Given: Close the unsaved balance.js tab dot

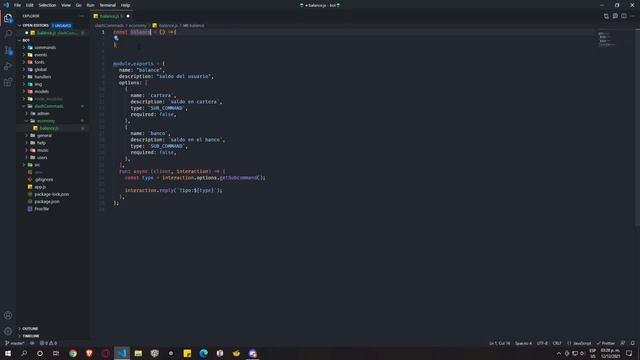Looking at the screenshot, I should tap(128, 16).
